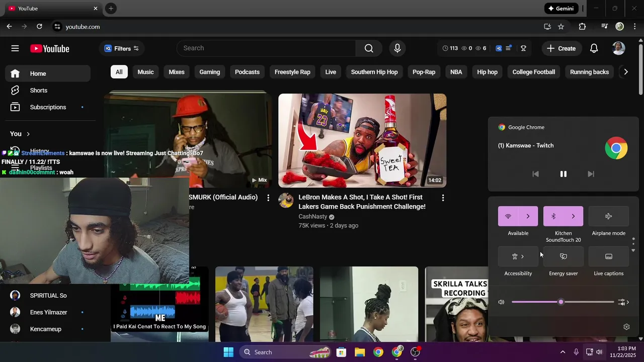Expand the You section in the sidebar
This screenshot has width=644, height=362.
[20, 134]
